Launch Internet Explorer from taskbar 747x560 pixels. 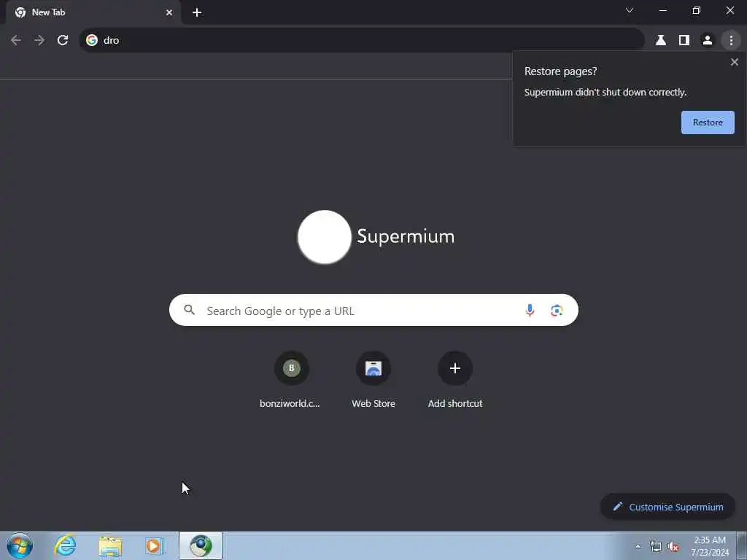pyautogui.click(x=65, y=545)
